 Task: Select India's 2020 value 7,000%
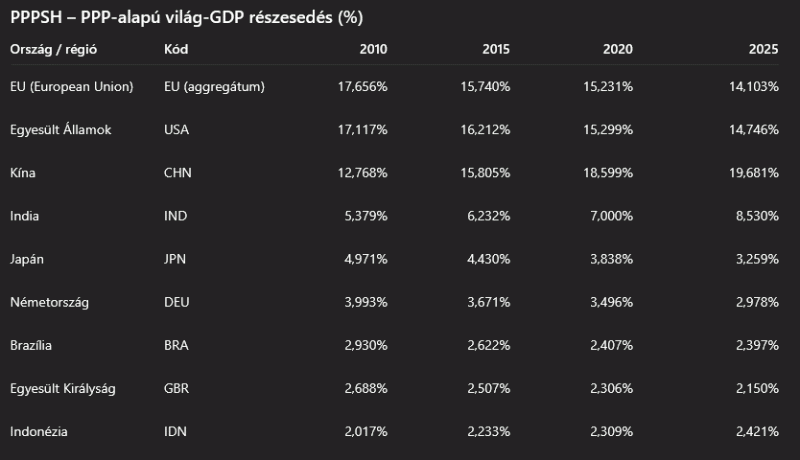612,216
